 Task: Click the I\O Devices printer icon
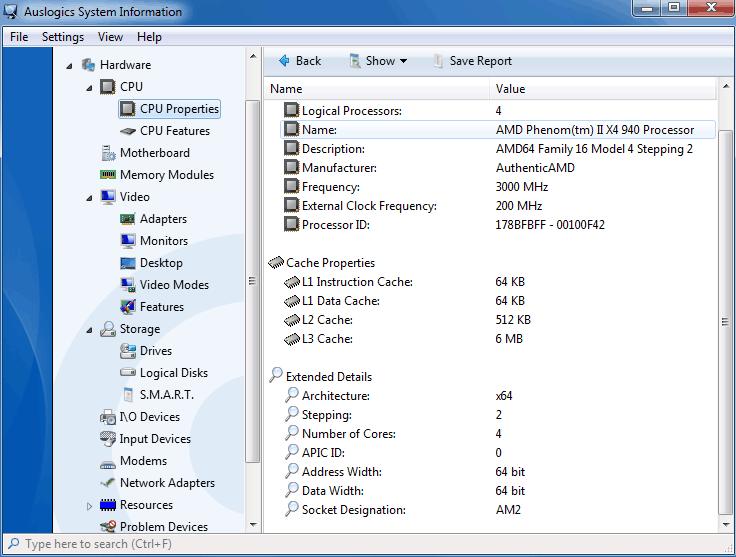108,417
